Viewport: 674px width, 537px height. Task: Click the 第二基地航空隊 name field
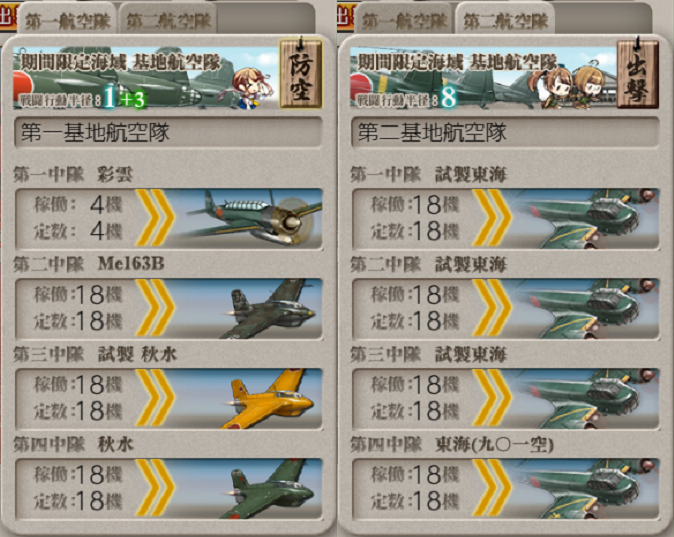[x=505, y=132]
